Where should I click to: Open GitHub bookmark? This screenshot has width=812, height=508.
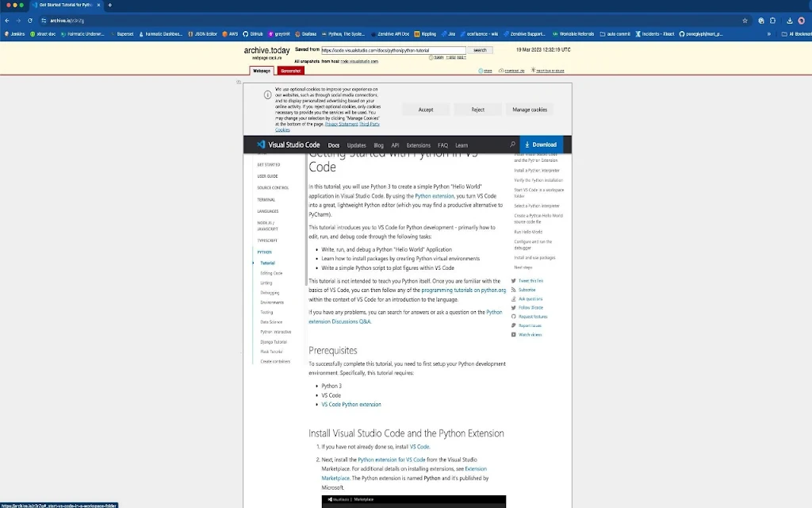click(x=253, y=34)
